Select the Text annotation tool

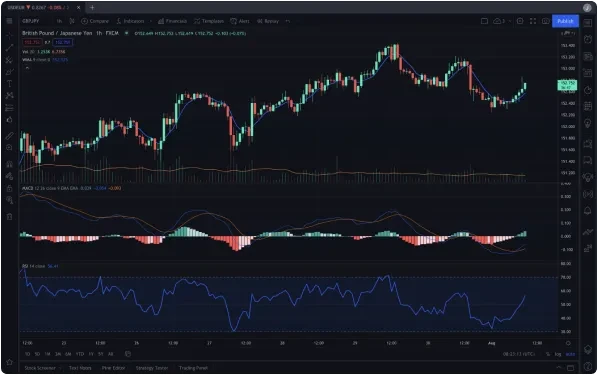[10, 84]
